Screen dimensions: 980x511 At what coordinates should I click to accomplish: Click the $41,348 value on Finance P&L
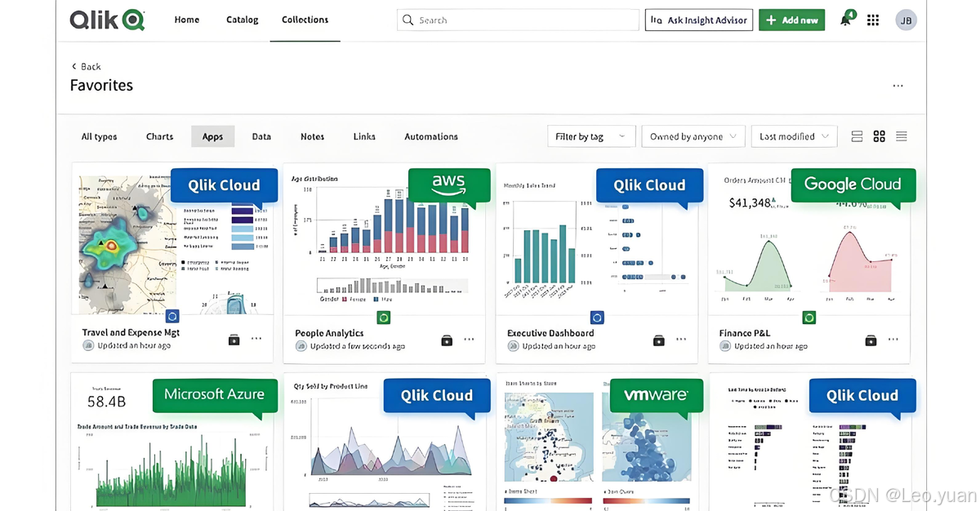750,202
